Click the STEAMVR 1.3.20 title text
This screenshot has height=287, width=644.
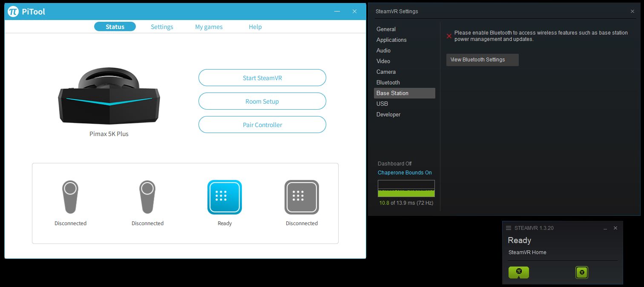pyautogui.click(x=534, y=228)
